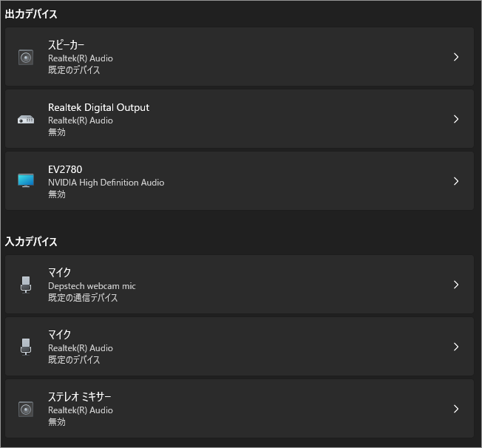Expand the EV2780 row chevron

click(456, 181)
